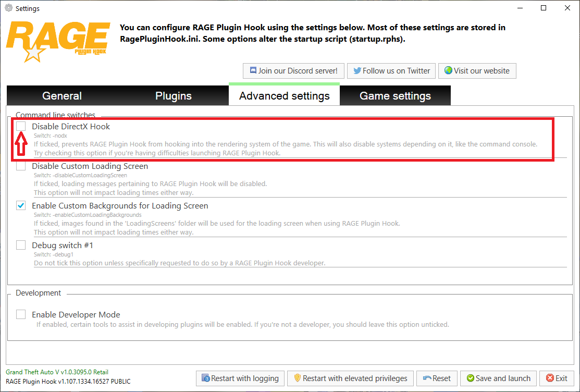Image resolution: width=580 pixels, height=392 pixels.
Task: Click RAGE Plugin Hook v1.107 version text
Action: click(68, 381)
